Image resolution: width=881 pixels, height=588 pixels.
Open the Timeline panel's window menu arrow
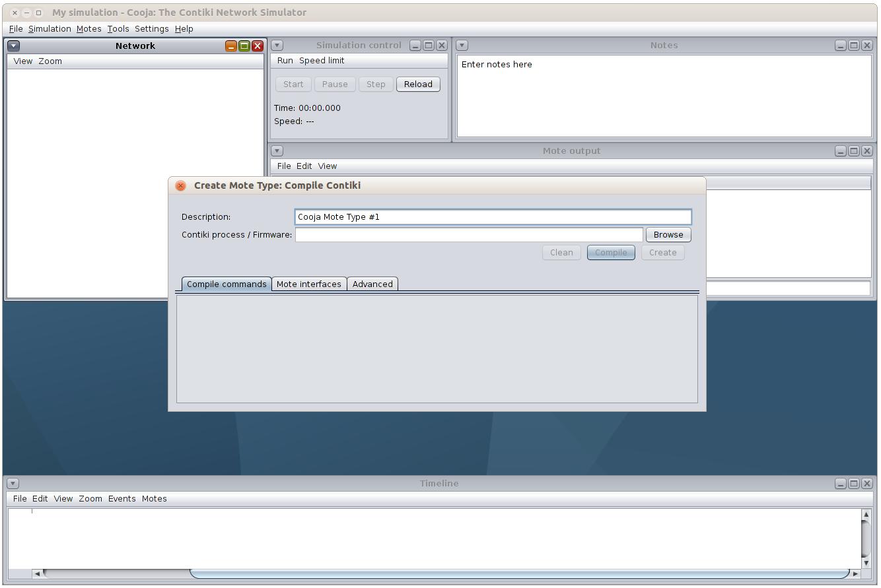(x=13, y=484)
